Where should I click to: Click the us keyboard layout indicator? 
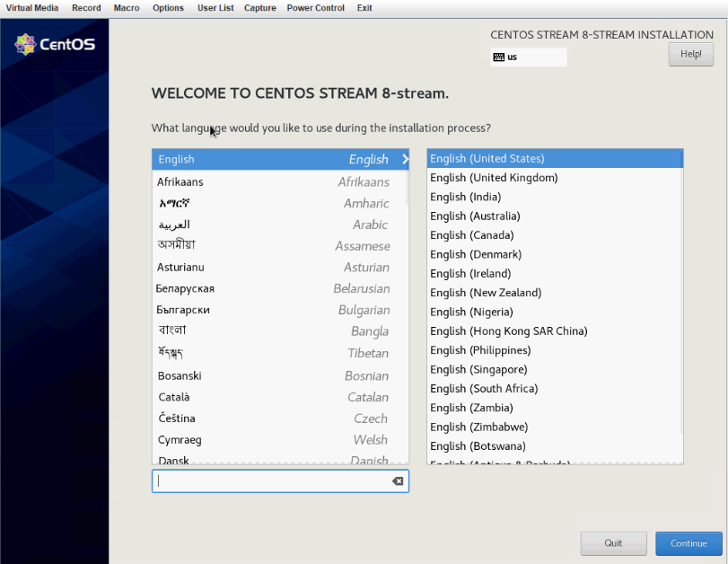529,57
